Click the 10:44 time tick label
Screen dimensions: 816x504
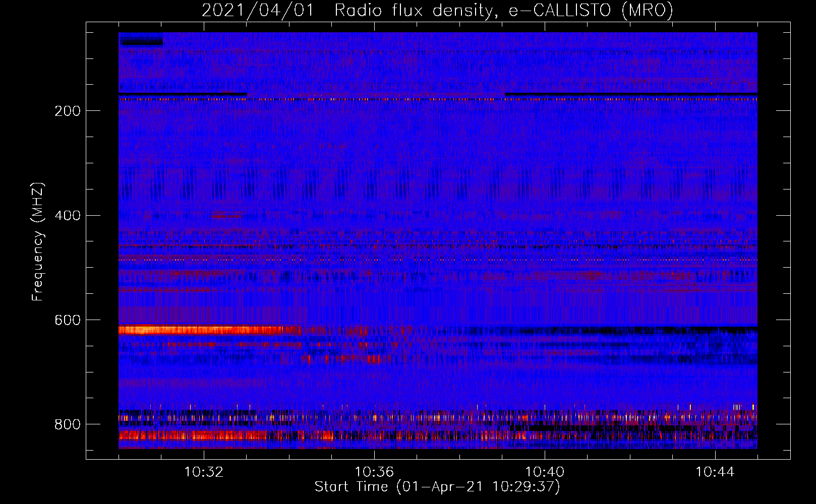[715, 472]
